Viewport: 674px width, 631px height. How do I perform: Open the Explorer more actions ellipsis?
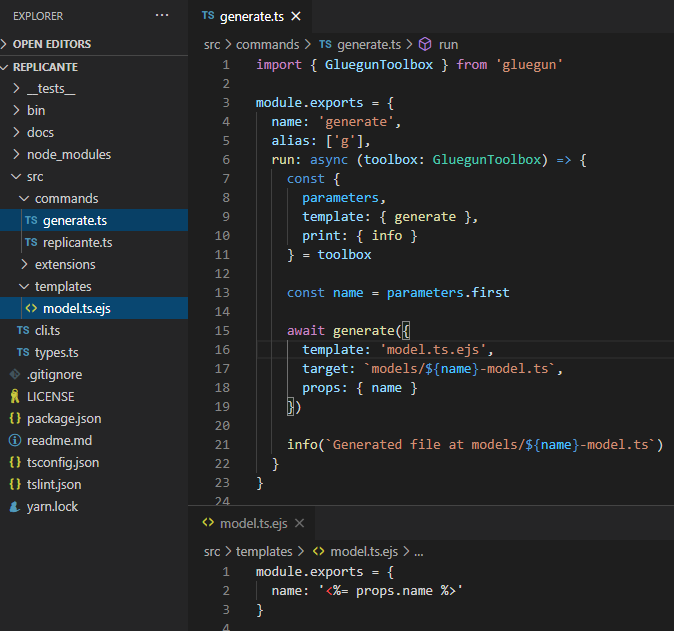pyautogui.click(x=162, y=16)
